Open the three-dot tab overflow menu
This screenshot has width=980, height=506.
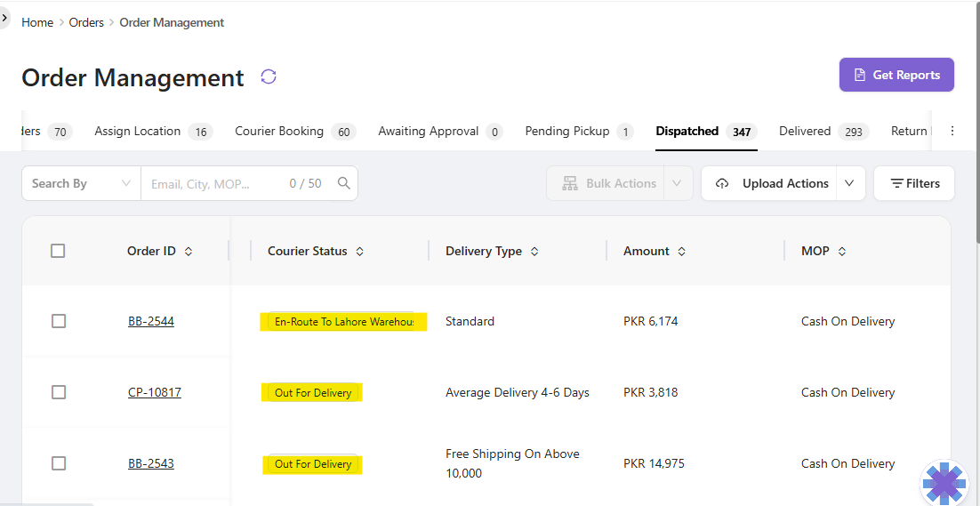click(952, 131)
